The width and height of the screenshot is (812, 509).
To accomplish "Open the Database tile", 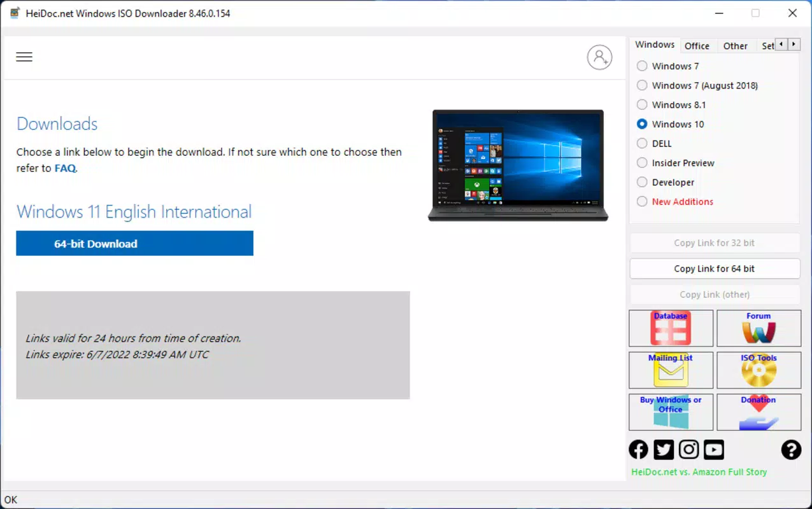I will point(671,328).
